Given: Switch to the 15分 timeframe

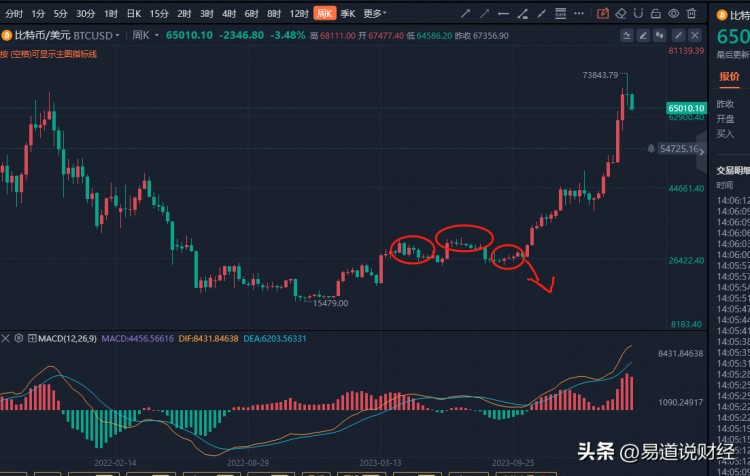Looking at the screenshot, I should point(159,14).
